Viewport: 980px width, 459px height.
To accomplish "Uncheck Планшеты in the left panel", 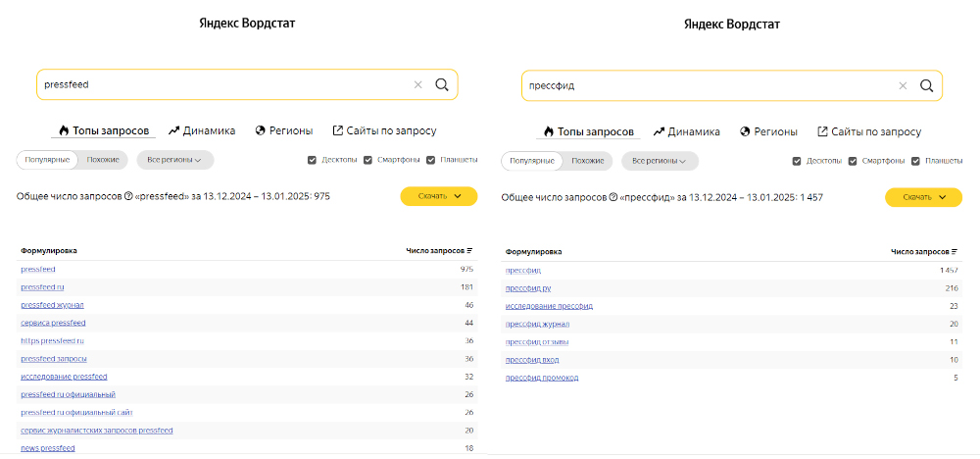I will pos(430,160).
